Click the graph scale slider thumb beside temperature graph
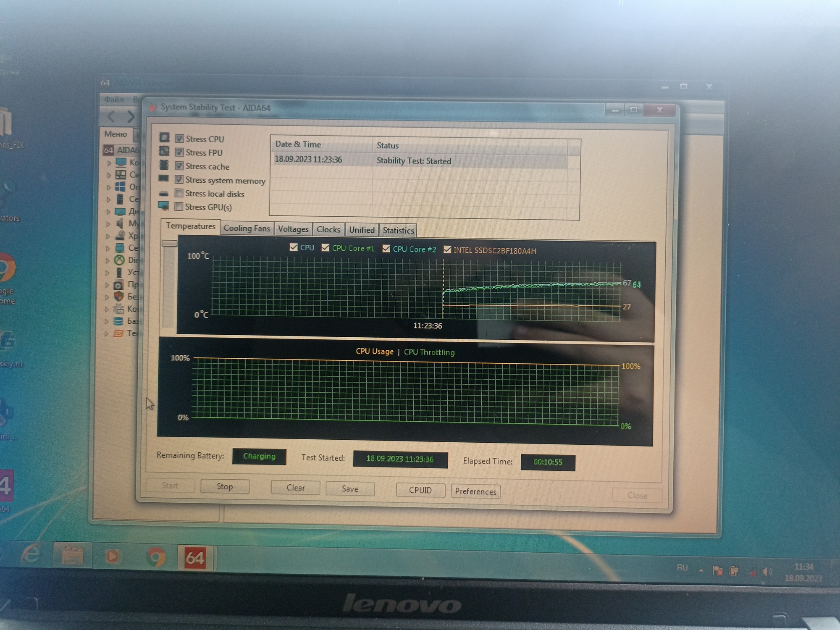Viewport: 840px width, 630px height. 169,243
